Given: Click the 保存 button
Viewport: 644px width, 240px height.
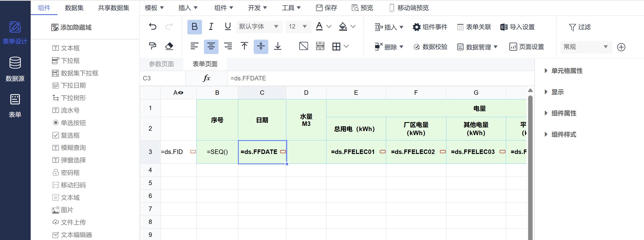Looking at the screenshot, I should click(x=327, y=8).
